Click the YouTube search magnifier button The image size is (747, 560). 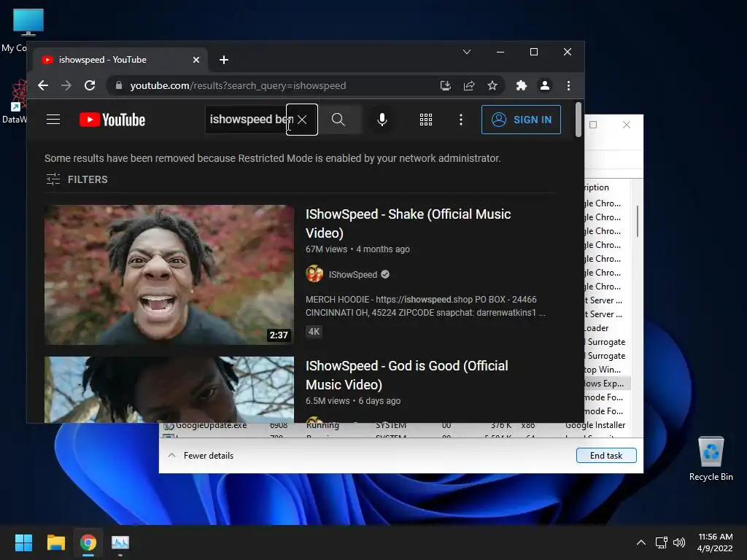pos(338,120)
